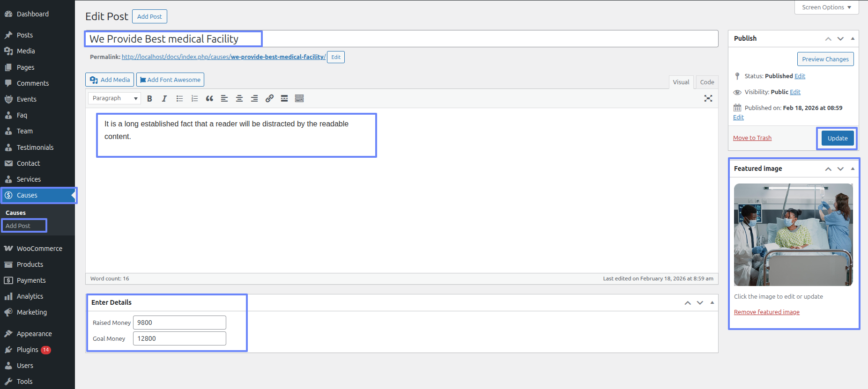Open WooCommerce in the sidebar menu
This screenshot has width=868, height=389.
(39, 249)
